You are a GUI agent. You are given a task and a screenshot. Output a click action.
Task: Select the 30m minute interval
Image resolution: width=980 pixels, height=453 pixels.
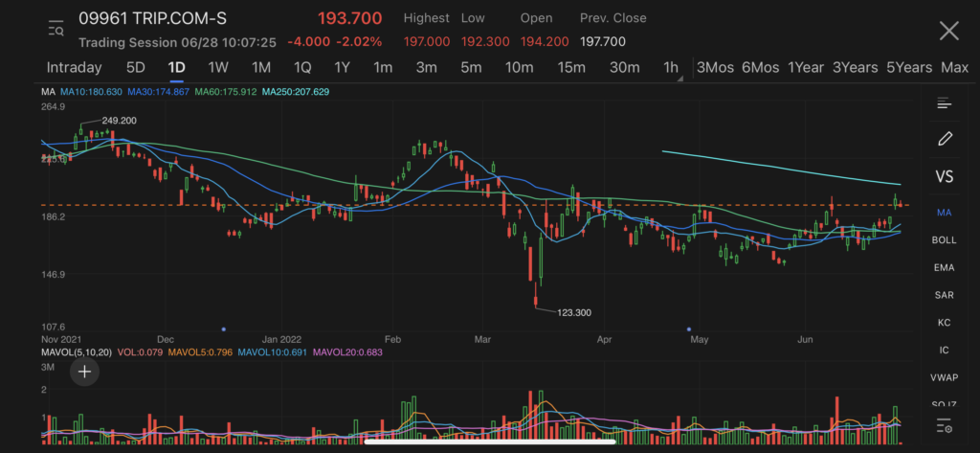624,68
